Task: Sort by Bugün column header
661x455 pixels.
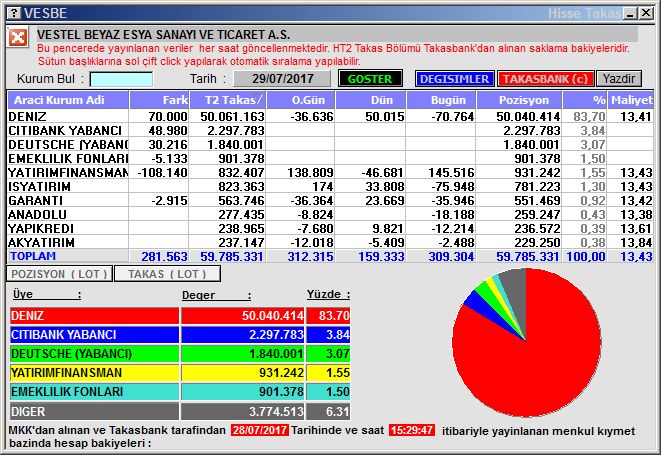Action: pos(441,100)
